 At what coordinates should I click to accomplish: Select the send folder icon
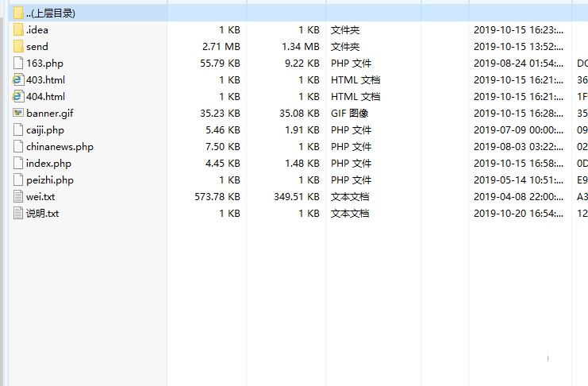(18, 47)
